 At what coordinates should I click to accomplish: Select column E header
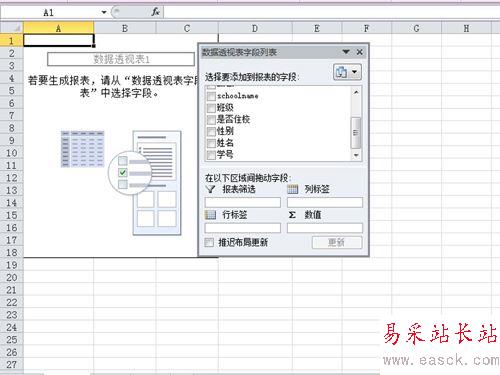[317, 28]
